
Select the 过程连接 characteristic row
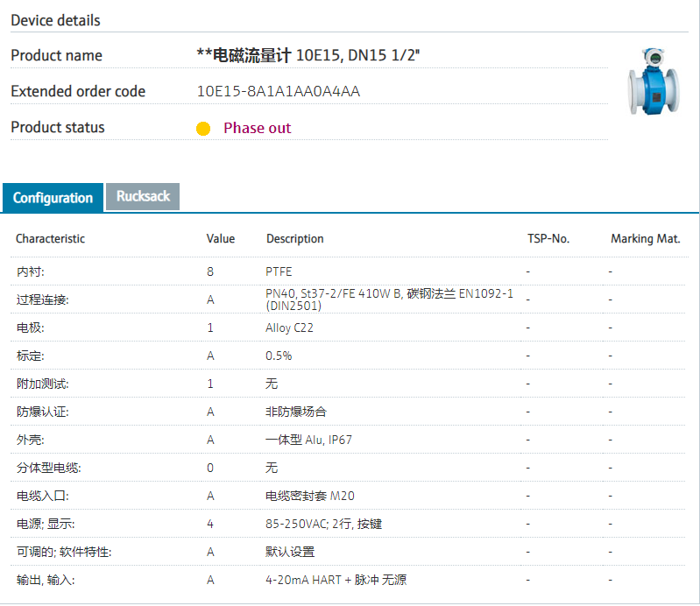tap(42, 299)
